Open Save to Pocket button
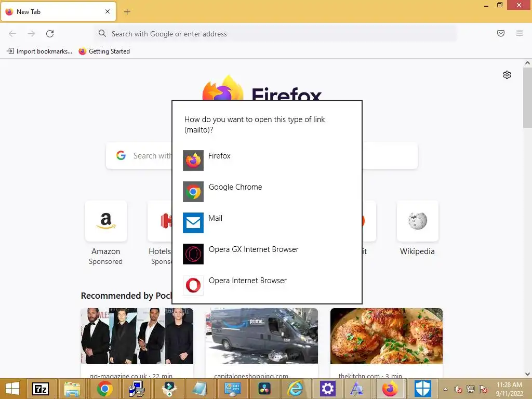Screen dimensions: 532x399 tap(501, 33)
